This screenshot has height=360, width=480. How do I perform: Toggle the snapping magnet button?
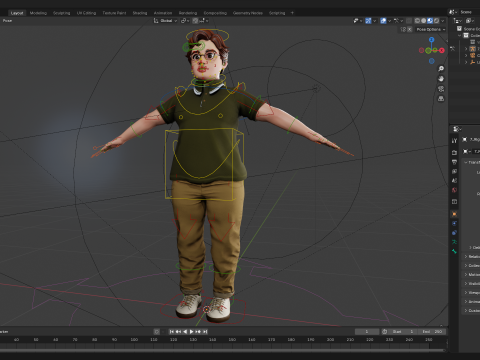point(195,21)
